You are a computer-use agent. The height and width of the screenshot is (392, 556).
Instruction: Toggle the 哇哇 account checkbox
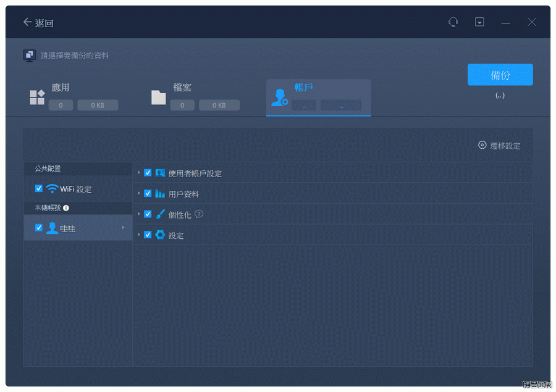pyautogui.click(x=39, y=228)
